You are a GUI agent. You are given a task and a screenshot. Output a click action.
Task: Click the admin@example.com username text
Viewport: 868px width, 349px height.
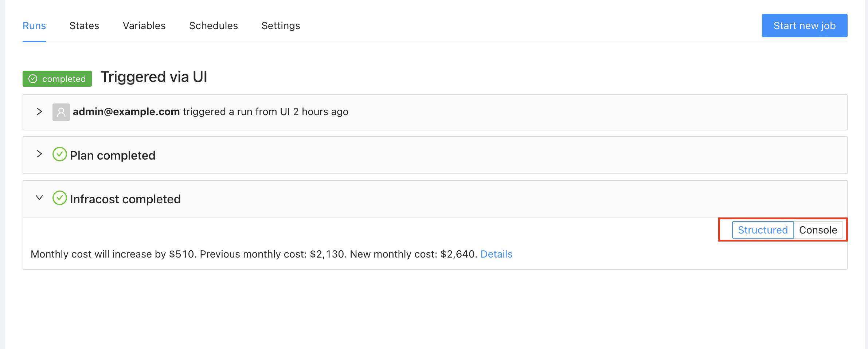(x=126, y=112)
